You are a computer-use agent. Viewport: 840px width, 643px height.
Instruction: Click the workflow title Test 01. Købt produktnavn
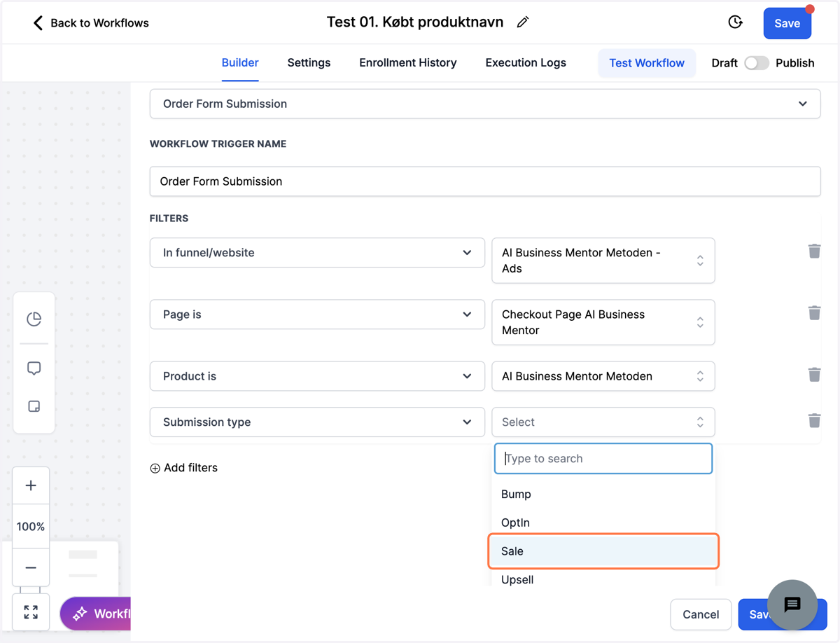coord(415,22)
